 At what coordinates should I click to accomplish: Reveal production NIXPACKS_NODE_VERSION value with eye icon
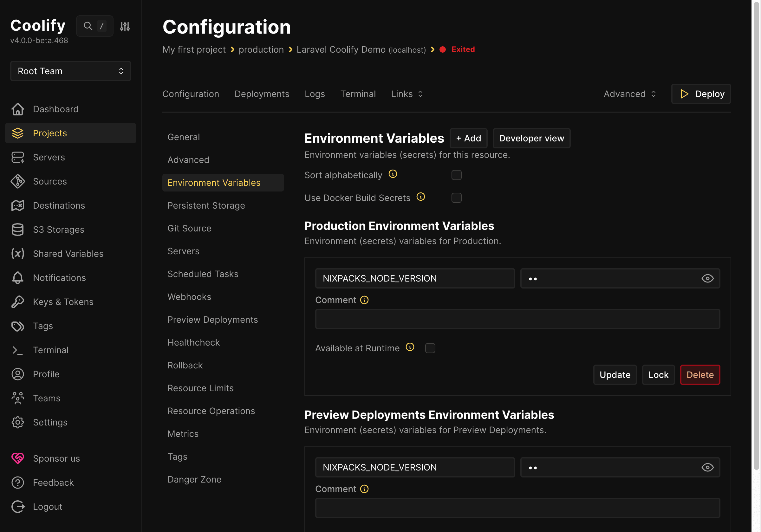pos(707,278)
